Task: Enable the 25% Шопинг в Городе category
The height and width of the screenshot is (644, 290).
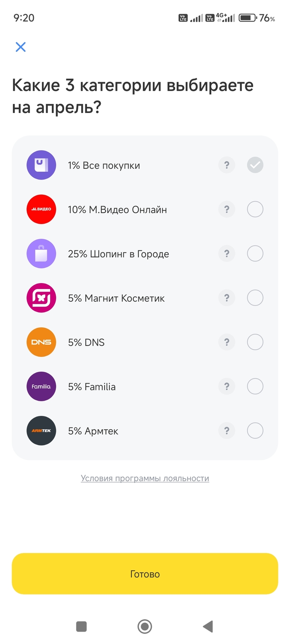Action: coord(255,254)
